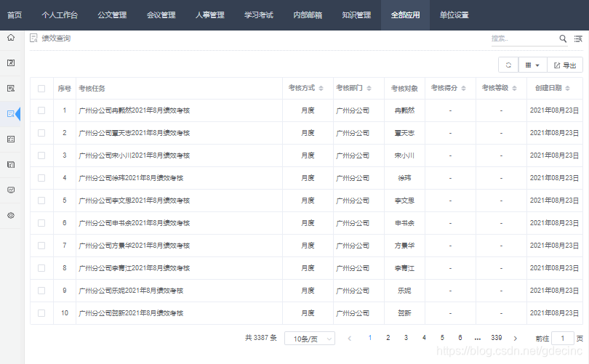The height and width of the screenshot is (364, 589).
Task: Focus the 搜索 search input field
Action: (524, 39)
